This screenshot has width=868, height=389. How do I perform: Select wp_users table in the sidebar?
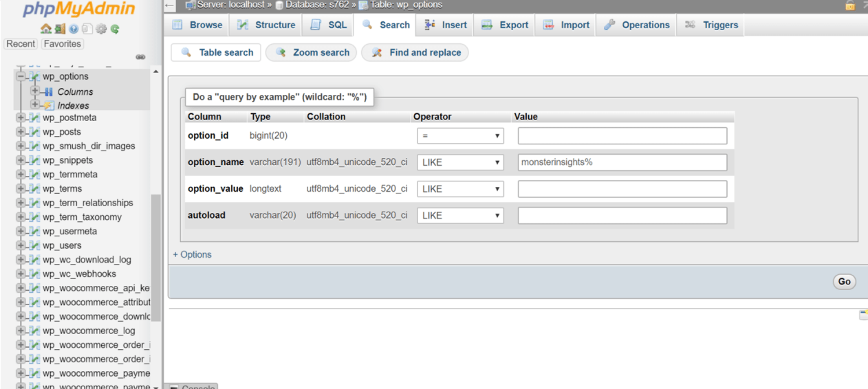coord(62,245)
